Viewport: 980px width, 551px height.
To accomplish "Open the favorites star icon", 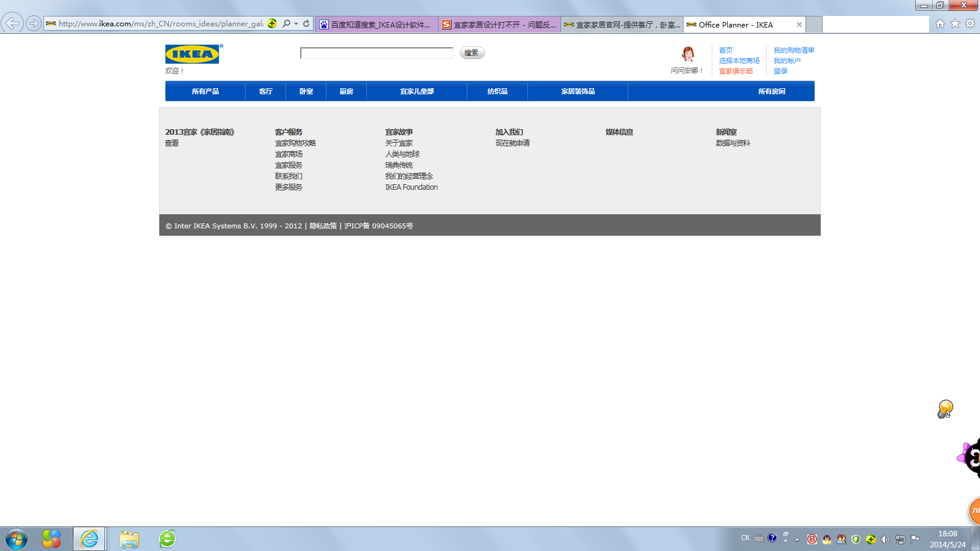I will pyautogui.click(x=955, y=24).
